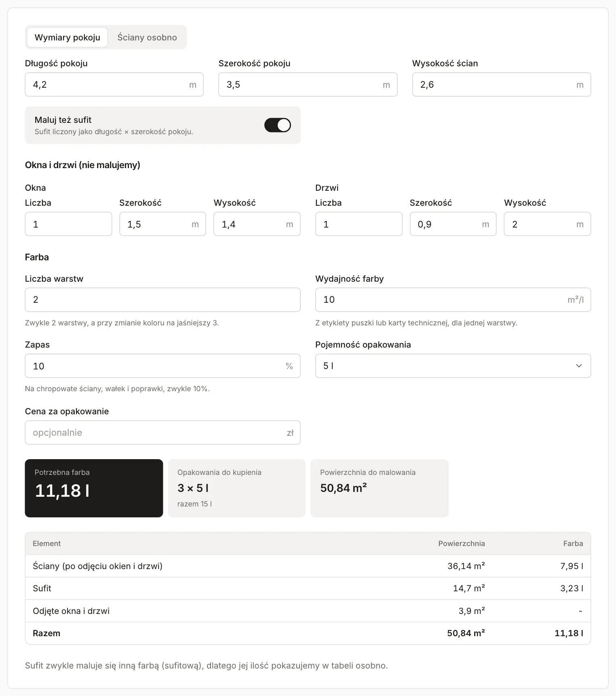Click the hint about chropowate ściany
The image size is (616, 696).
click(117, 389)
